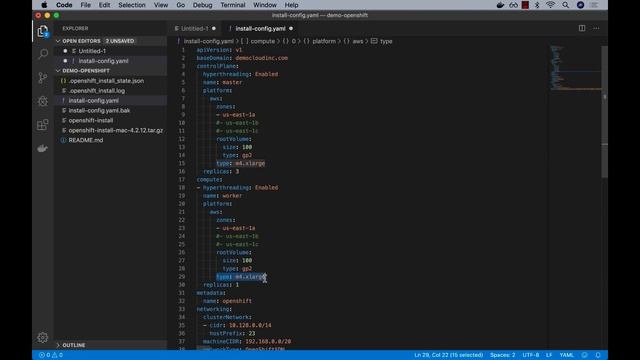This screenshot has height=360, width=640.
Task: Click the errors and warnings status indicator
Action: point(51,355)
